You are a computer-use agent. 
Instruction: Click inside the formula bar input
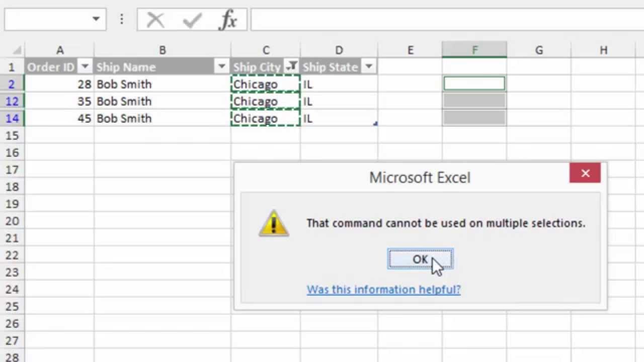tap(443, 20)
